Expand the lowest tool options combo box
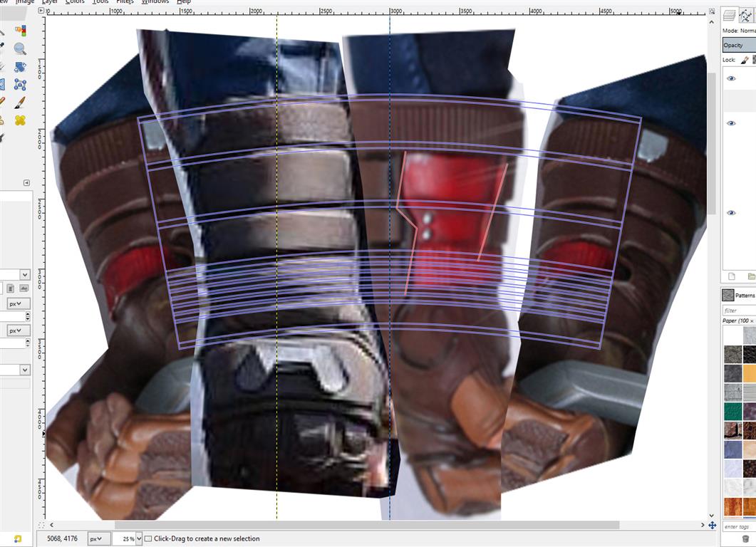 pos(25,370)
